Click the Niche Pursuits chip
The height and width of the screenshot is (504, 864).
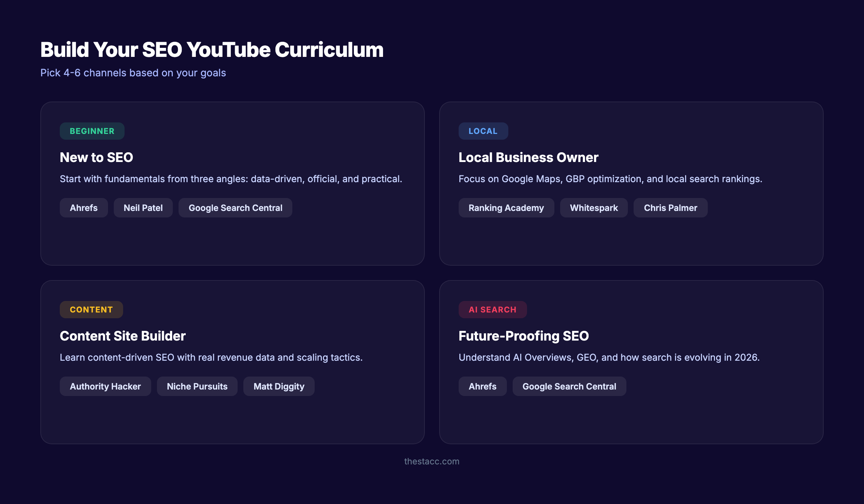point(197,386)
